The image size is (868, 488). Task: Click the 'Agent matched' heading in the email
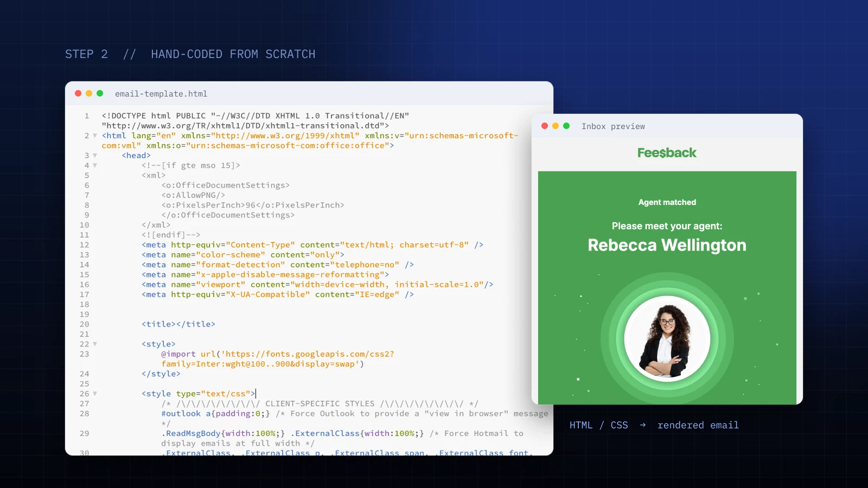[x=667, y=202]
